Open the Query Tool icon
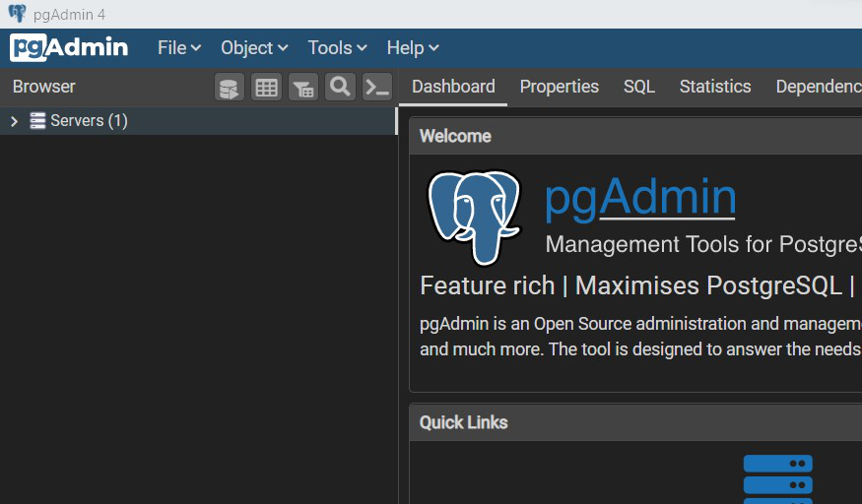This screenshot has height=504, width=862. [x=229, y=88]
